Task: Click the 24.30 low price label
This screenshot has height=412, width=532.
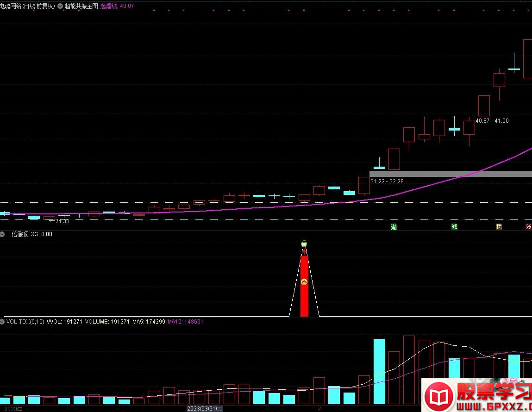Action: click(x=62, y=221)
